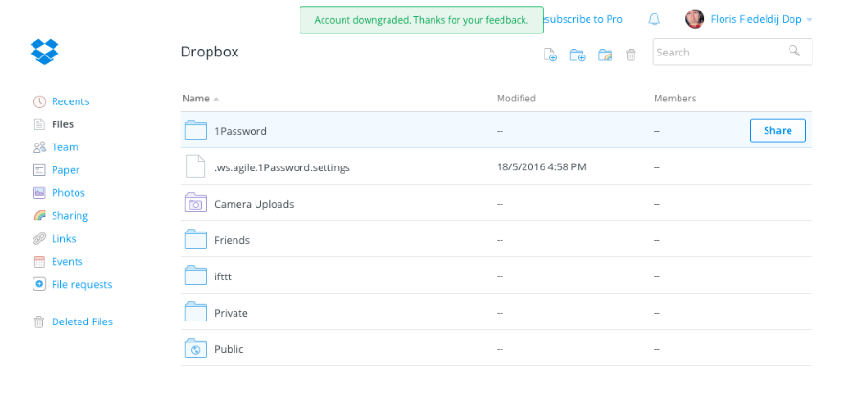Create a new folder via toolbar icon
Screen dimensions: 868x398
(577, 55)
